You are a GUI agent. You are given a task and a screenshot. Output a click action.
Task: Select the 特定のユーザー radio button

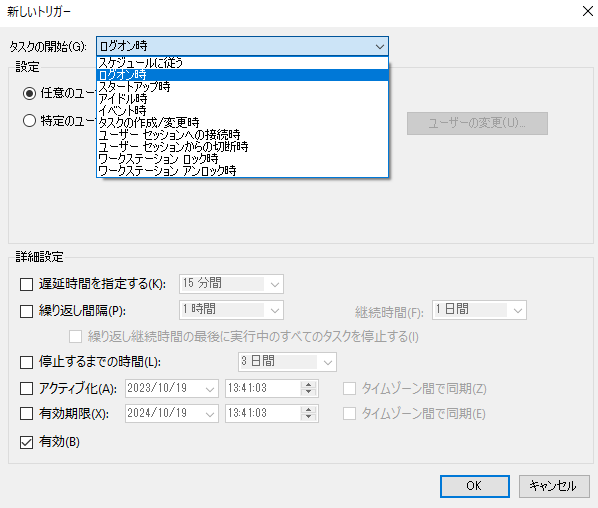29,121
